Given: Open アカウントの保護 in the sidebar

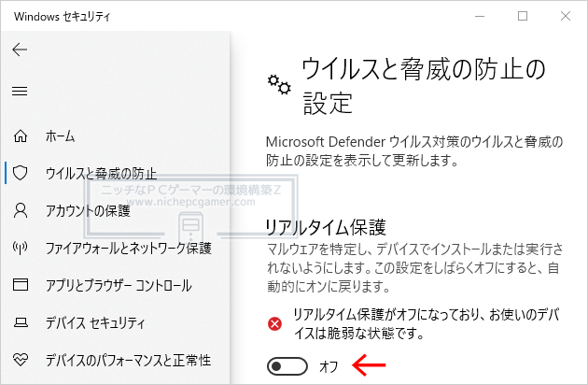Looking at the screenshot, I should [88, 210].
